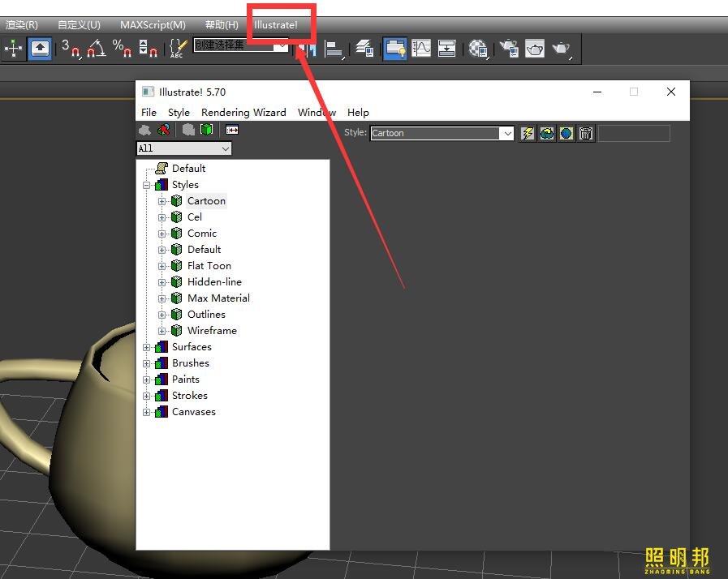Open the File menu in the Illustrate! window
Screen dimensions: 728x579
[149, 112]
